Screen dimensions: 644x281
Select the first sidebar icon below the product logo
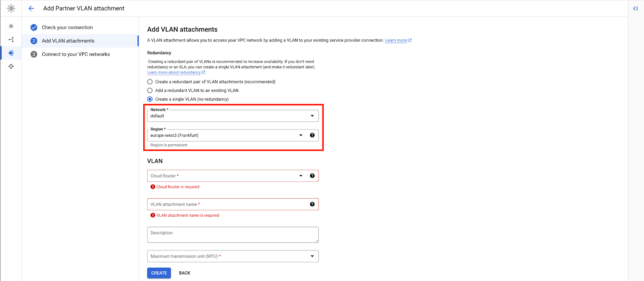coord(11,26)
